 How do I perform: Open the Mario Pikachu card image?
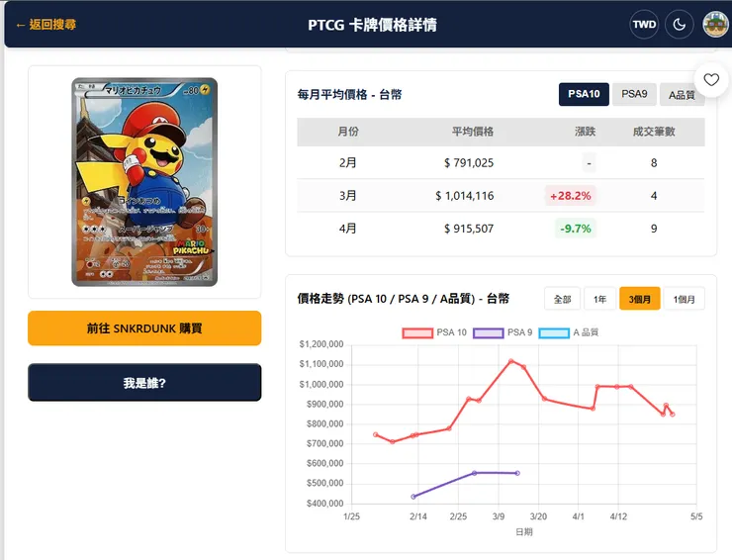coord(144,182)
